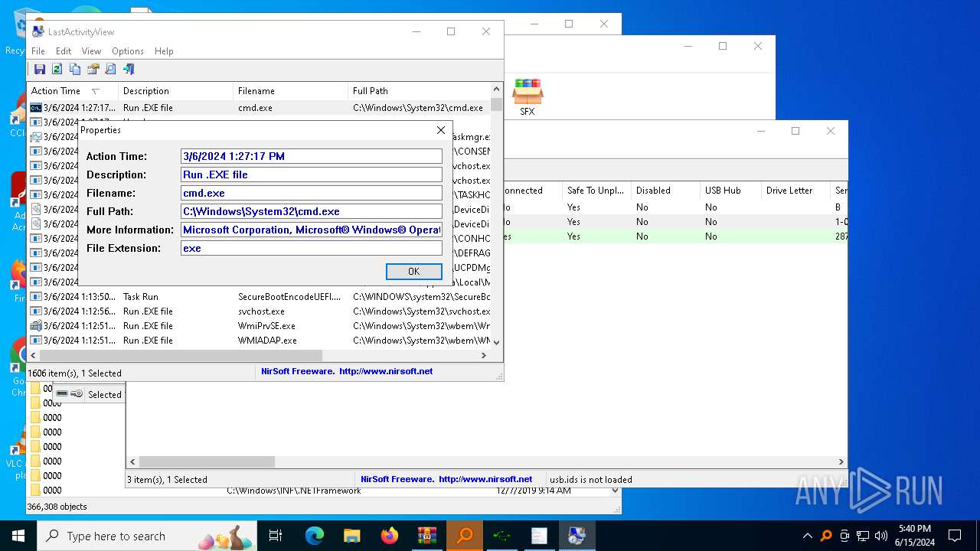Viewport: 980px width, 551px height.
Task: Open the File menu in LastActivityView
Action: (x=38, y=51)
